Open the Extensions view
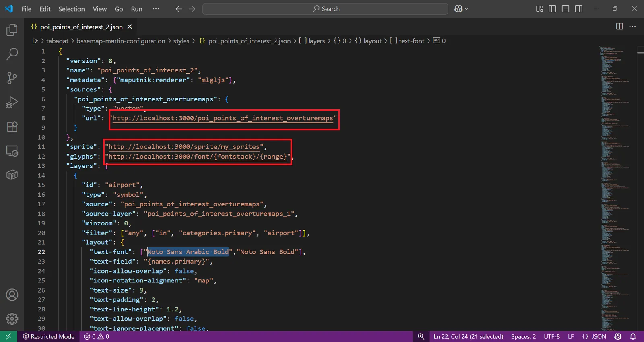This screenshot has height=342, width=644. click(x=12, y=127)
